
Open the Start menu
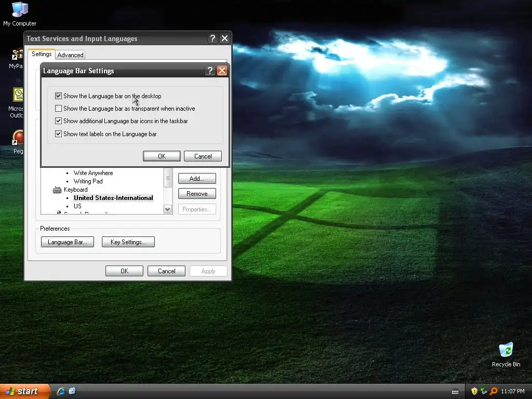pos(25,392)
